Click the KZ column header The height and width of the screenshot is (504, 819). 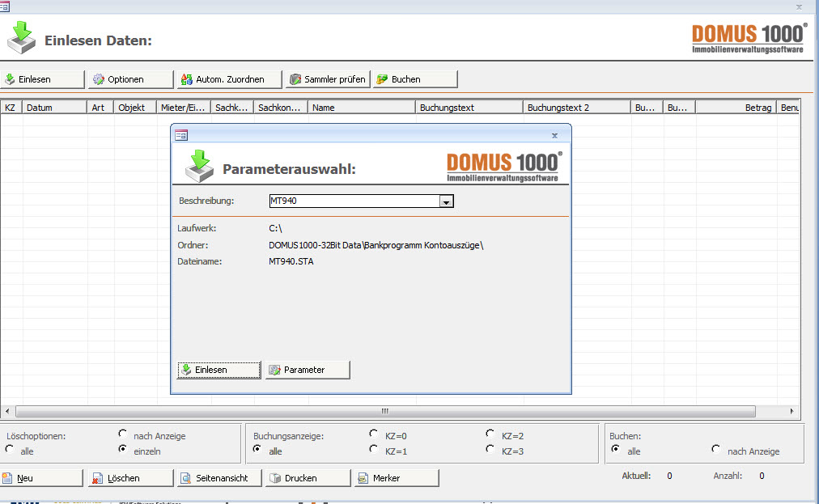tap(11, 108)
